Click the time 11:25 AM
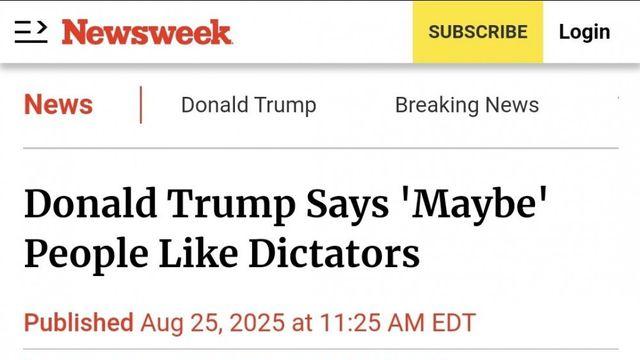 point(372,323)
